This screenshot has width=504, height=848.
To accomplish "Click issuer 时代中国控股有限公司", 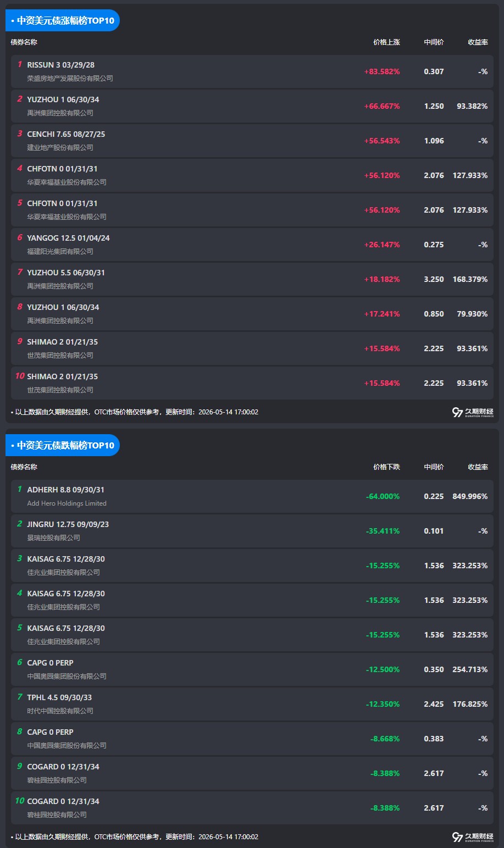I will click(x=60, y=711).
